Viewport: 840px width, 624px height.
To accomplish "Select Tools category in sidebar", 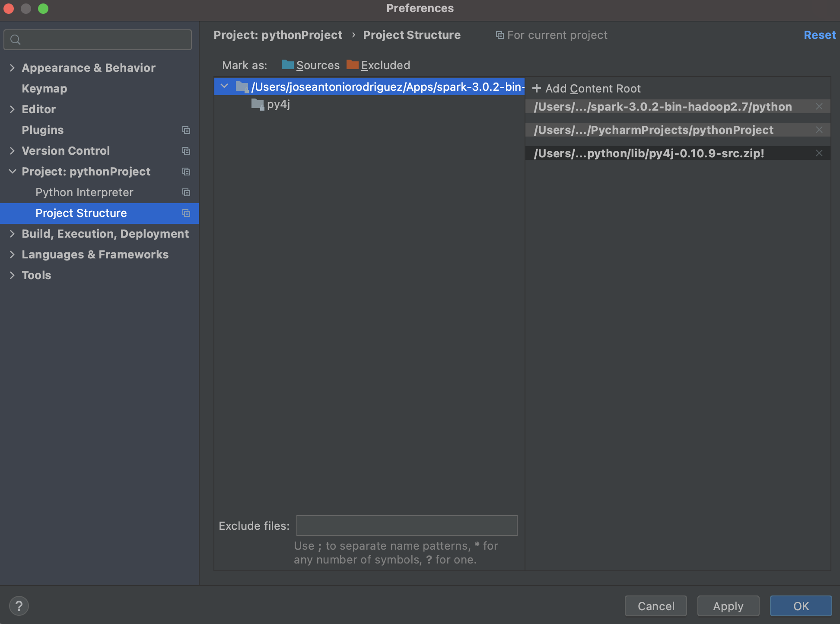I will coord(36,275).
